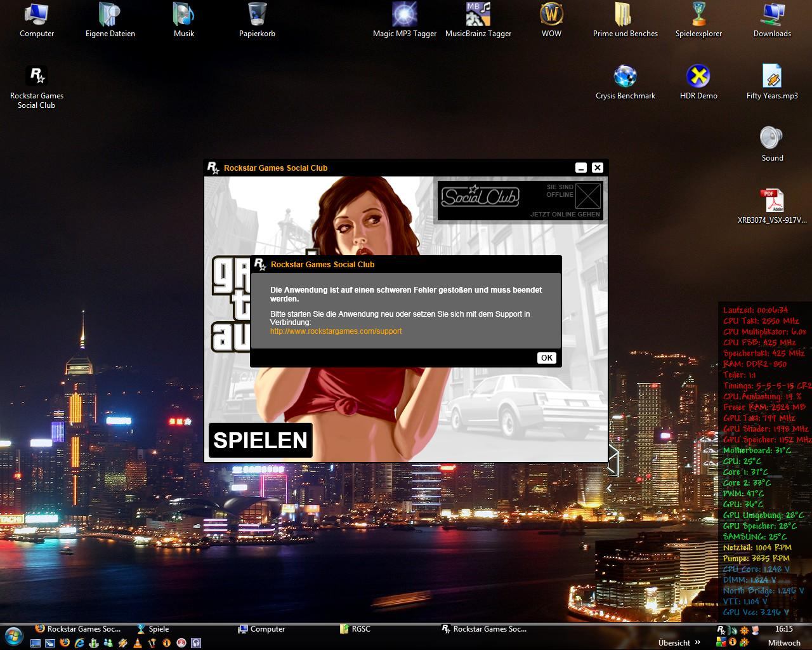Open the Sound desktop shortcut
Image resolution: width=812 pixels, height=650 pixels.
tap(772, 144)
